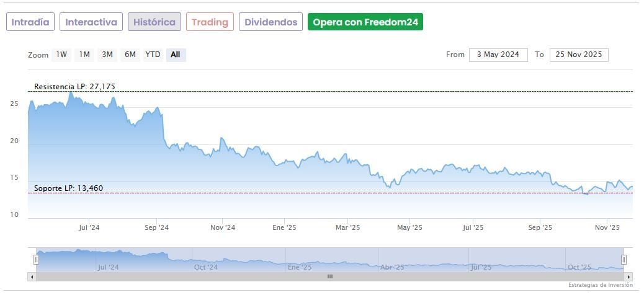Click the right navigator range handle

tap(624, 260)
